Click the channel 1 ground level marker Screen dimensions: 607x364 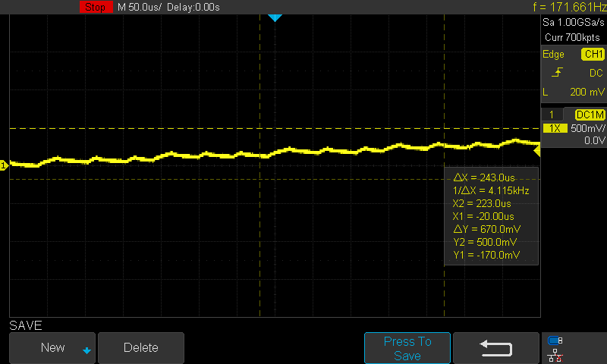pos(4,165)
